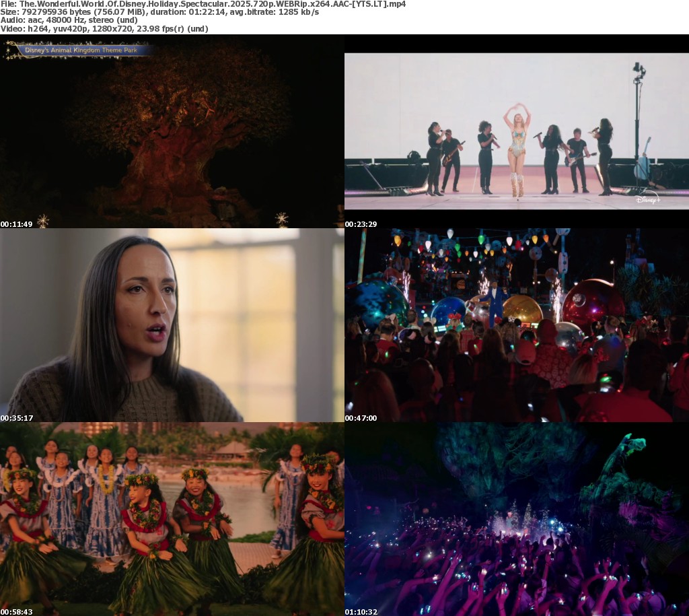
Task: Click the Size and duration info line
Action: tap(159, 12)
